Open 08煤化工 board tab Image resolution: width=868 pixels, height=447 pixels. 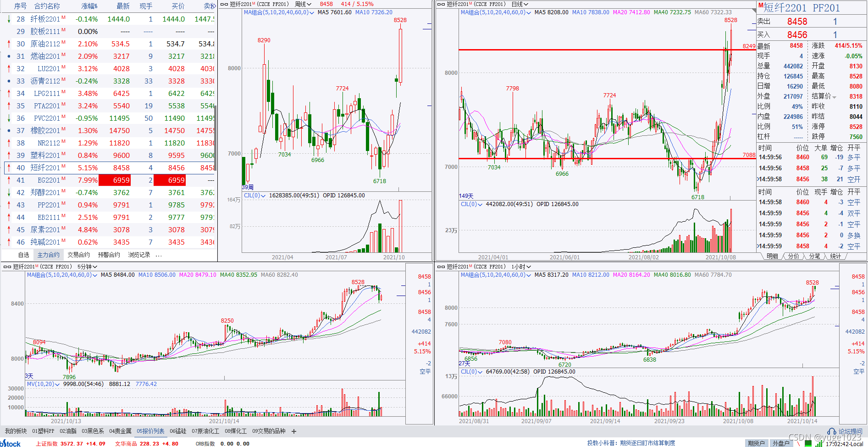(x=236, y=431)
